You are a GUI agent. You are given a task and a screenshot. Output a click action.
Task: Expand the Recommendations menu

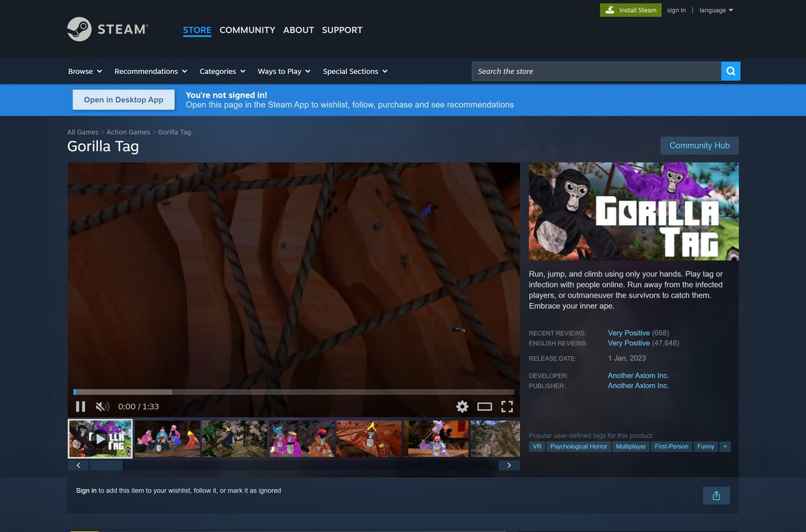tap(150, 71)
